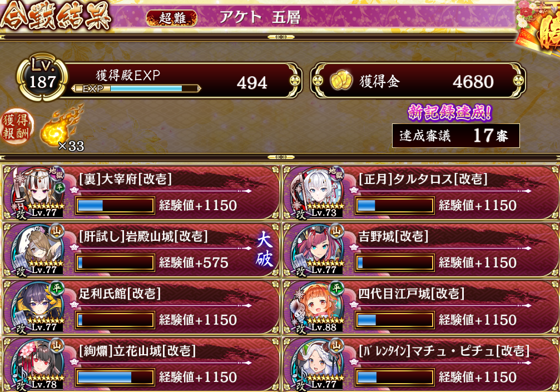
Task: Click the red 獲得報酬 seal icon
Action: tap(17, 126)
